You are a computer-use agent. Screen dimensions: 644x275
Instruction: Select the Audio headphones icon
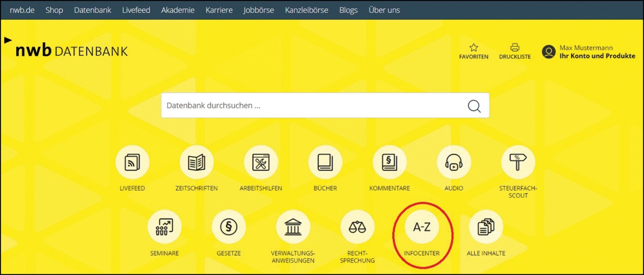pos(454,162)
